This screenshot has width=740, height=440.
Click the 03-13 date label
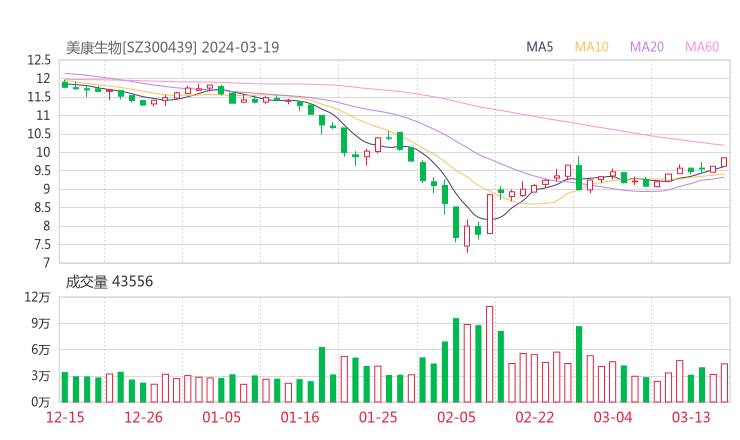[691, 417]
